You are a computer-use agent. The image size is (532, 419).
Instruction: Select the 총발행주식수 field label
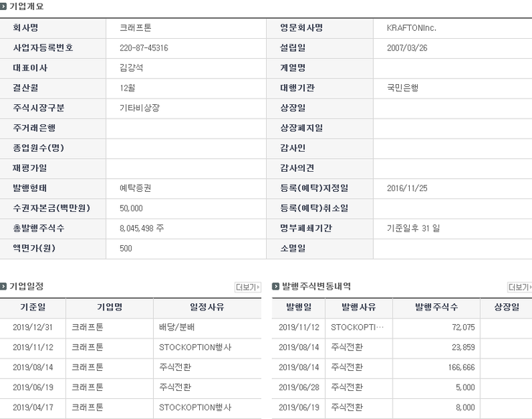(38, 228)
